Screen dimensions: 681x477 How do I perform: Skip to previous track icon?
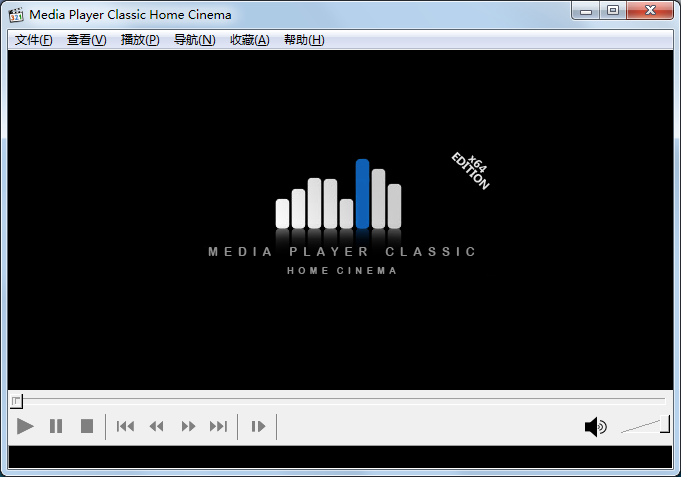click(x=125, y=427)
